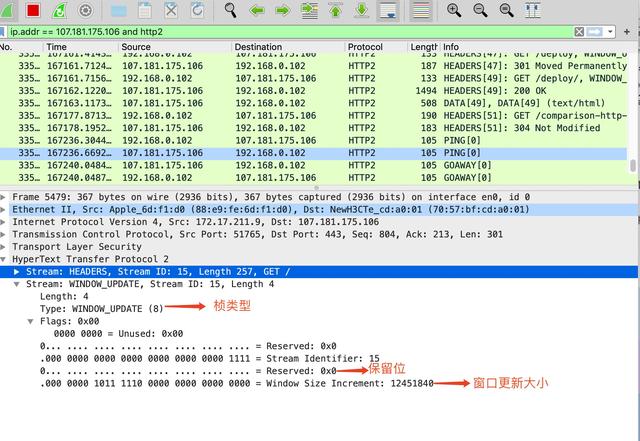Sort by the No. column header
640x441 pixels.
(20, 47)
